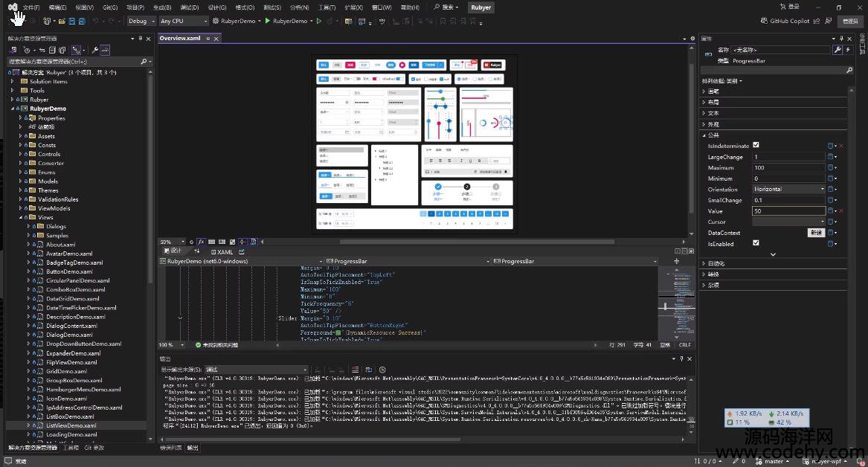Click the Solution Explorer search magnifier icon
The width and height of the screenshot is (868, 467).
click(x=144, y=62)
